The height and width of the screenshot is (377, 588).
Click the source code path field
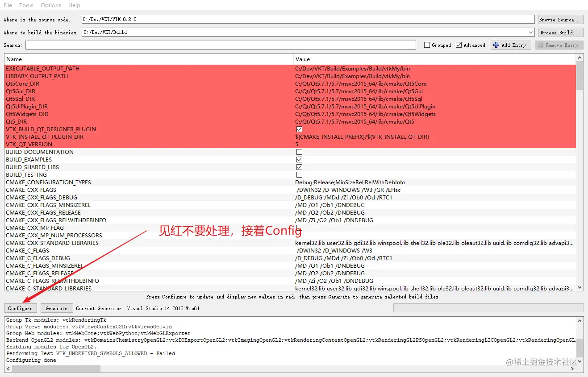coord(308,20)
